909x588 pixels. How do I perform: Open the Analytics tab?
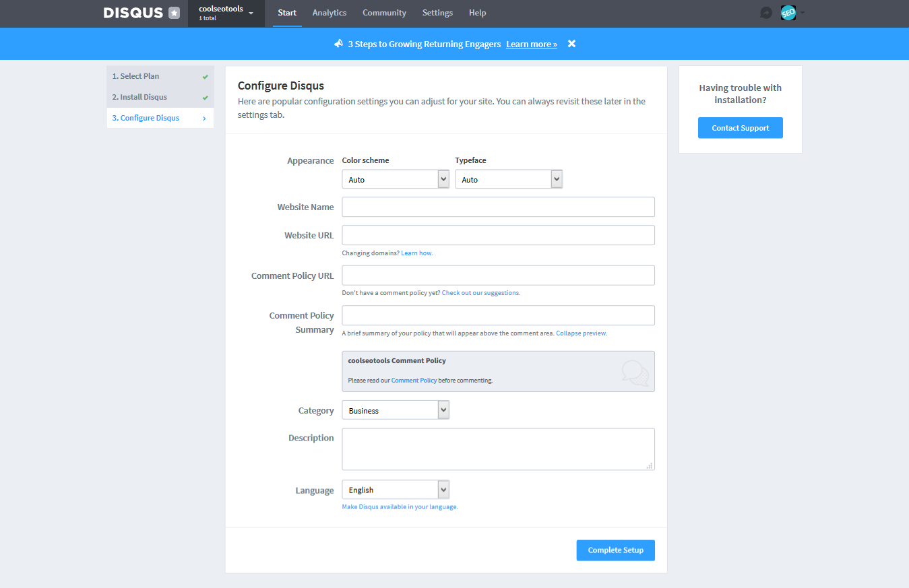[x=330, y=13]
